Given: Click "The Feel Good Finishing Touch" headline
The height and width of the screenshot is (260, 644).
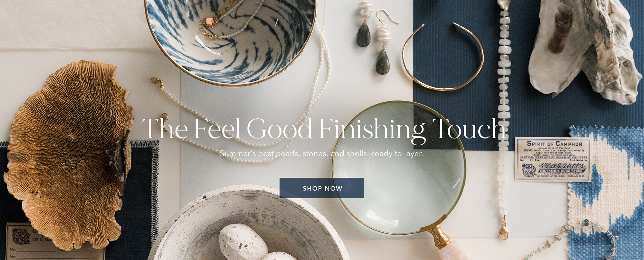Looking at the screenshot, I should [x=324, y=129].
